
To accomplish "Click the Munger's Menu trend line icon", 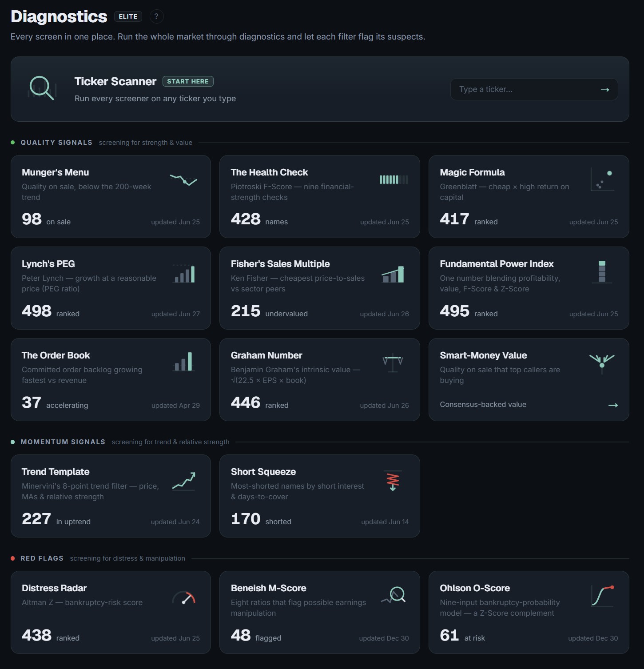I will tap(183, 180).
